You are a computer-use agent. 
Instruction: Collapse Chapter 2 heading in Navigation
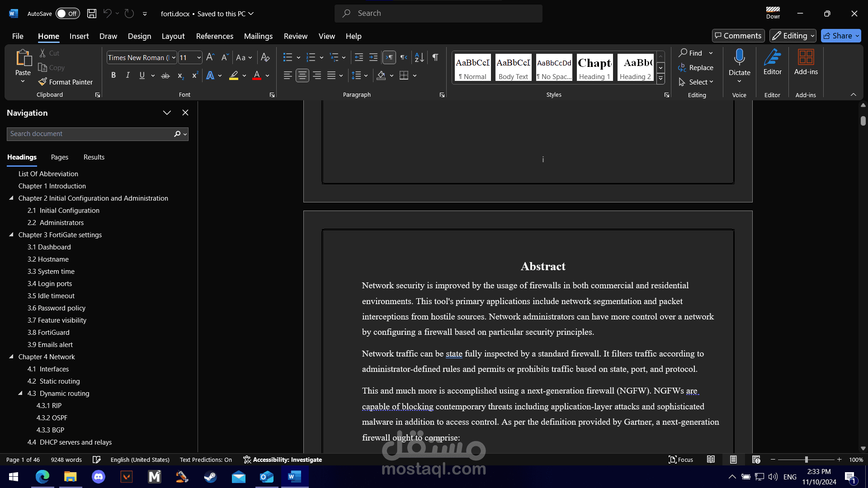(x=11, y=198)
